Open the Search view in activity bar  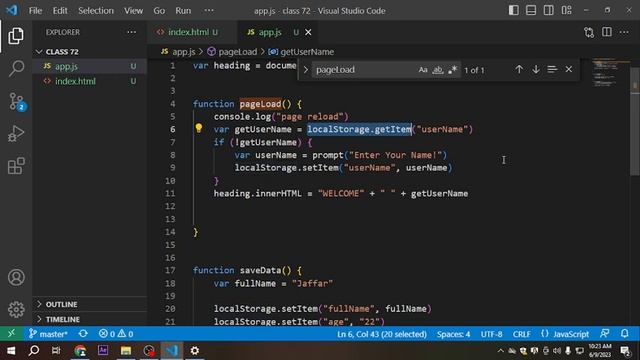pos(16,69)
